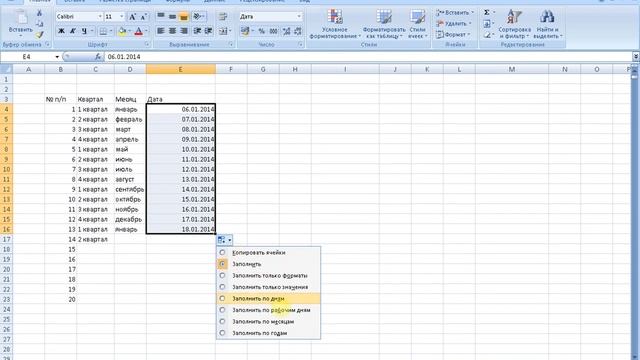Increase the cell indent

(208, 31)
